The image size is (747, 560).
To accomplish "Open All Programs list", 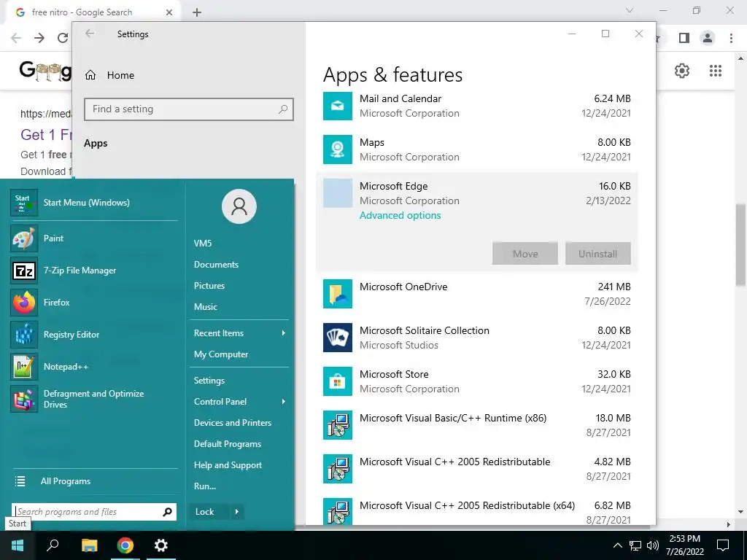I will tap(65, 481).
